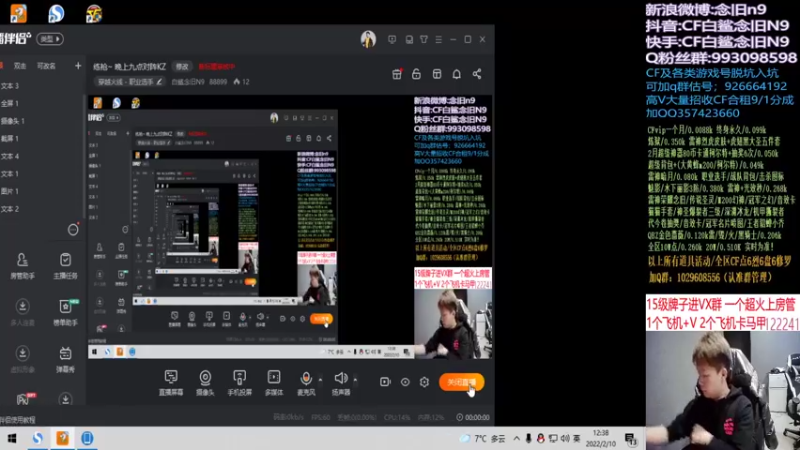This screenshot has width=800, height=450.
Task: Add 多媒体 media source
Action: 274,383
